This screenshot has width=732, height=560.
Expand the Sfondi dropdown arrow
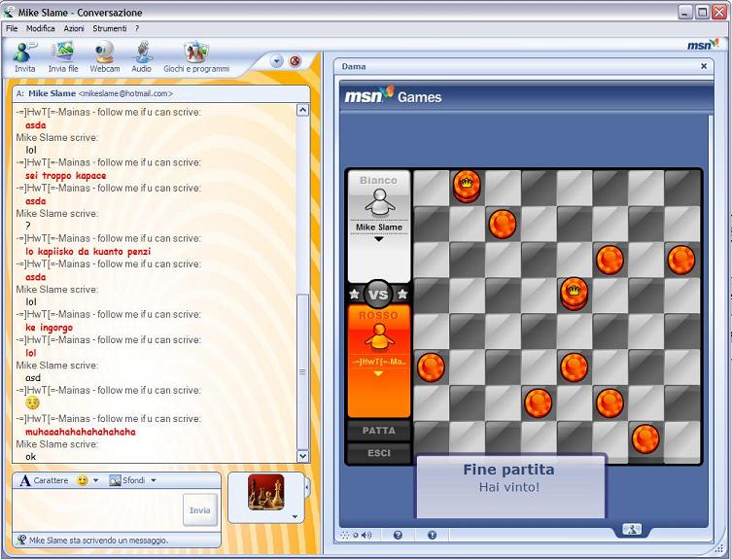coord(154,480)
